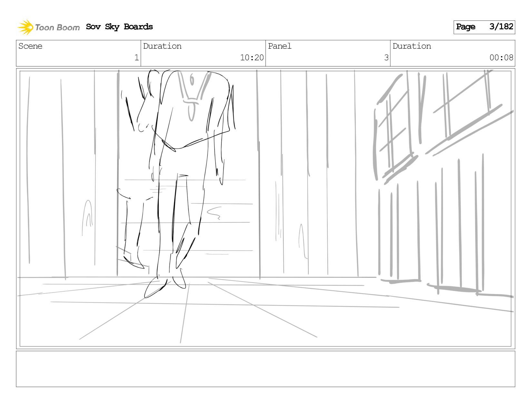532x411 pixels.
Task: Click the Toon Boom logo
Action: coord(48,27)
